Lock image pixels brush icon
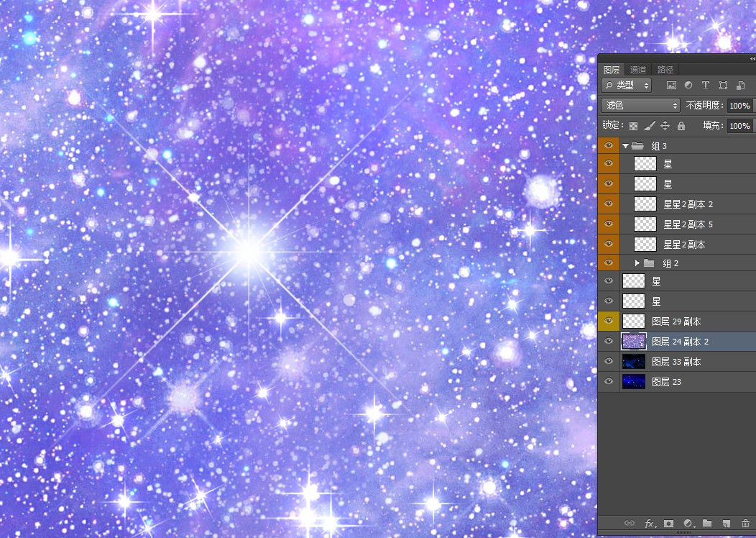 [650, 126]
